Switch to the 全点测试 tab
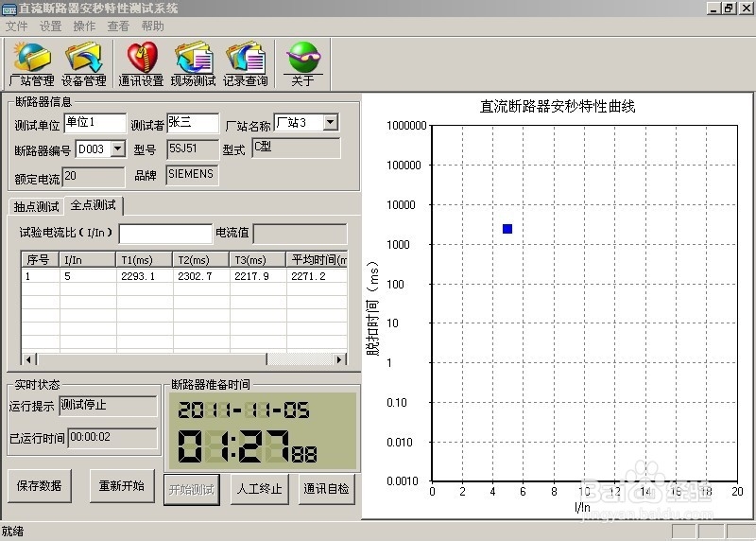756x541 pixels. (x=94, y=205)
